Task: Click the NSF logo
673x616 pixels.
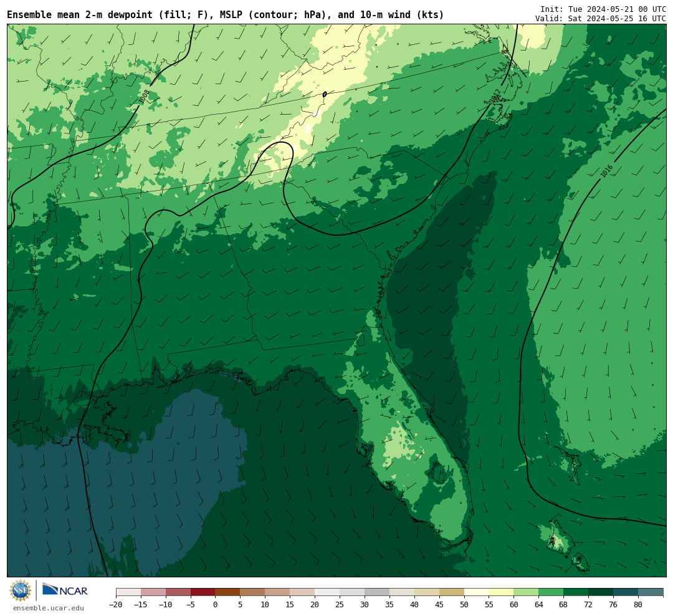Action: pyautogui.click(x=21, y=590)
